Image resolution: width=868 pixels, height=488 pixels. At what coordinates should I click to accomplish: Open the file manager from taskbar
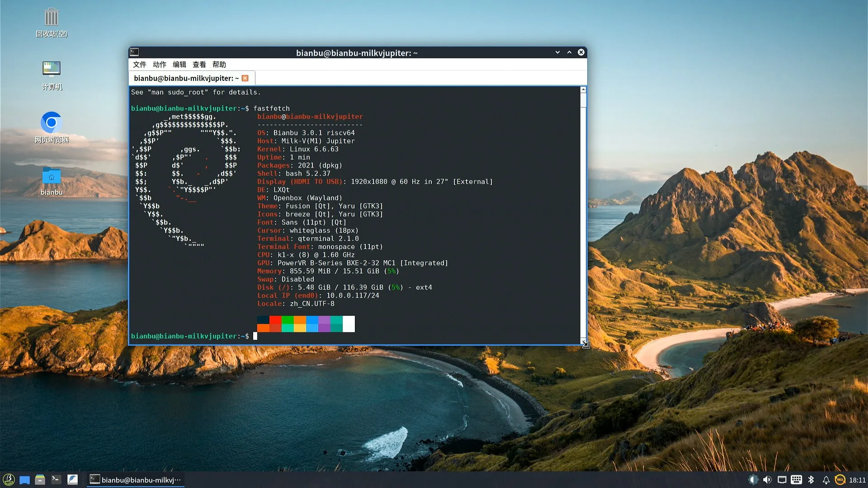(40, 479)
